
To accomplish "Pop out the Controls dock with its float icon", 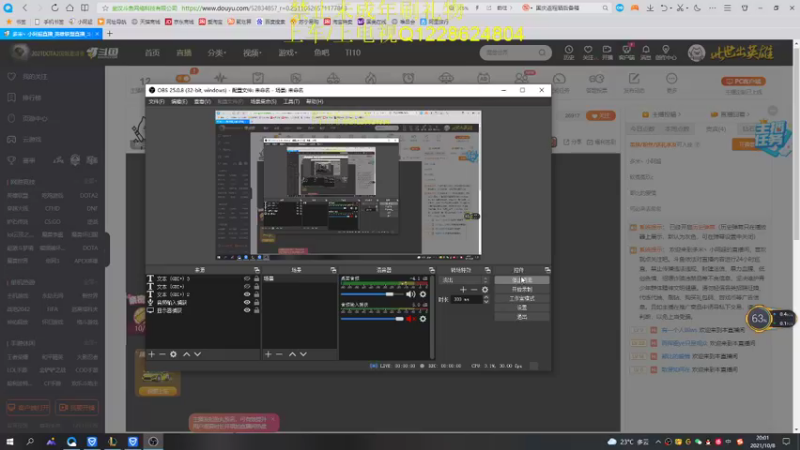I will [x=547, y=270].
